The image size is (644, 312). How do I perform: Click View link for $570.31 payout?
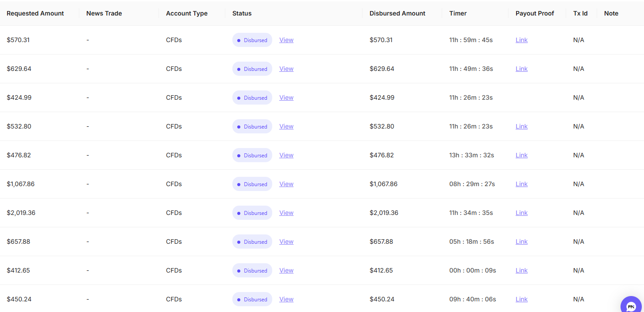(286, 40)
